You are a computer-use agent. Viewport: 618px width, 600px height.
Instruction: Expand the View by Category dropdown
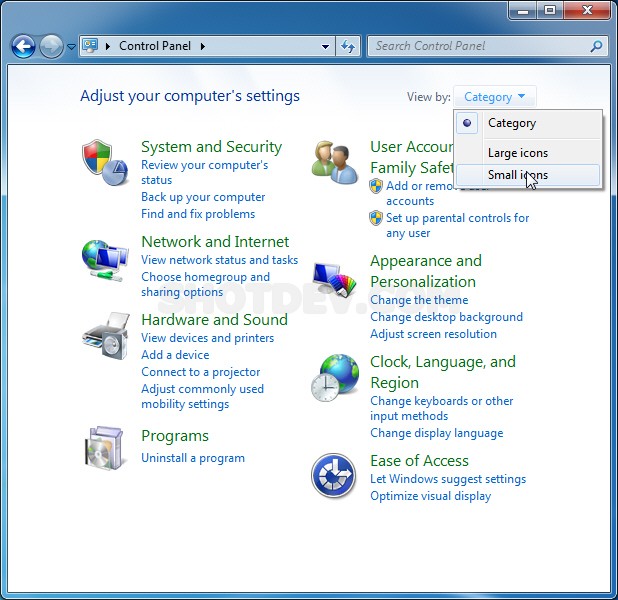pos(495,97)
